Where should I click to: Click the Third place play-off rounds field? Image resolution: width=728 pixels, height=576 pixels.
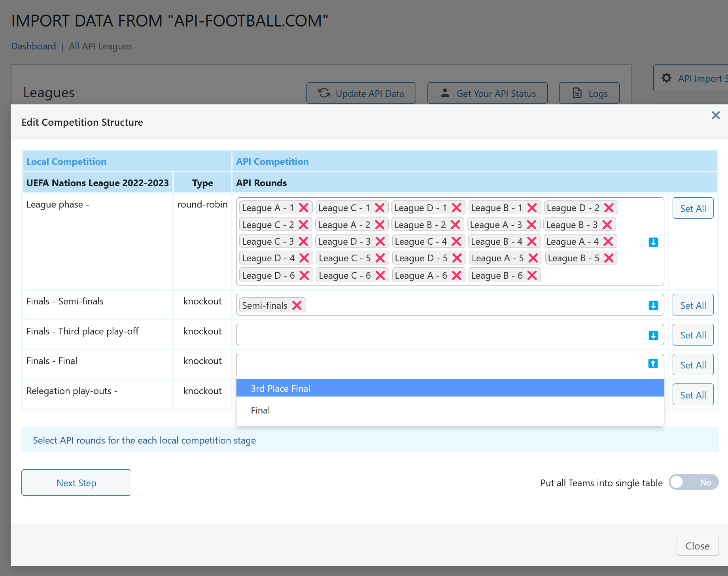click(450, 334)
